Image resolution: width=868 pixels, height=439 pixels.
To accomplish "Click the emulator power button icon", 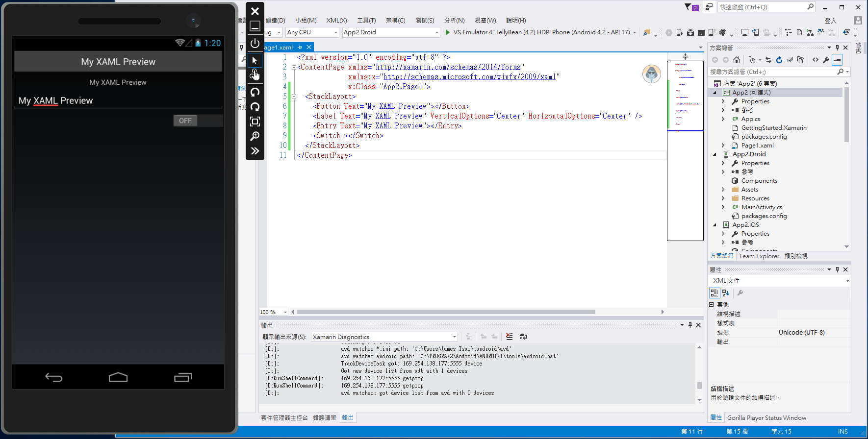I will pos(255,43).
